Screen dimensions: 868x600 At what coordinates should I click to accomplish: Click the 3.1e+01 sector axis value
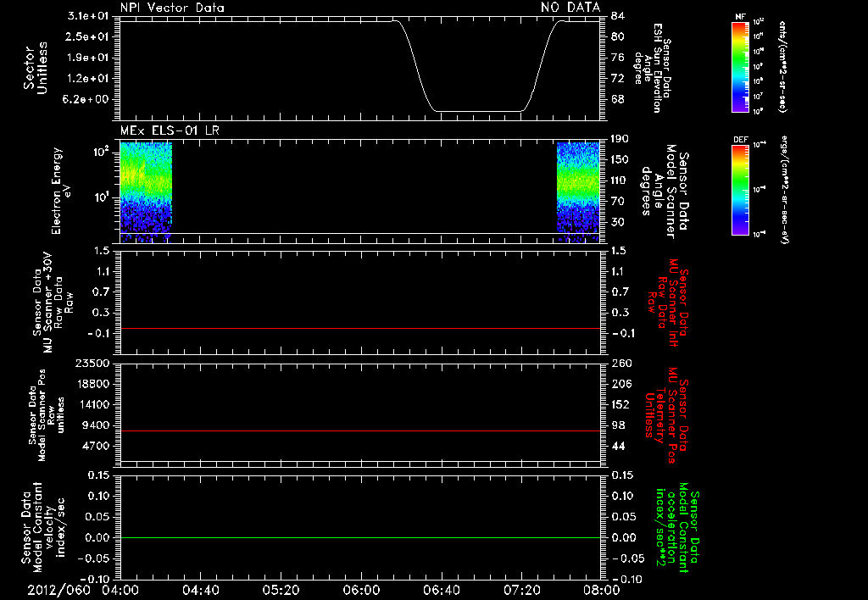[87, 15]
